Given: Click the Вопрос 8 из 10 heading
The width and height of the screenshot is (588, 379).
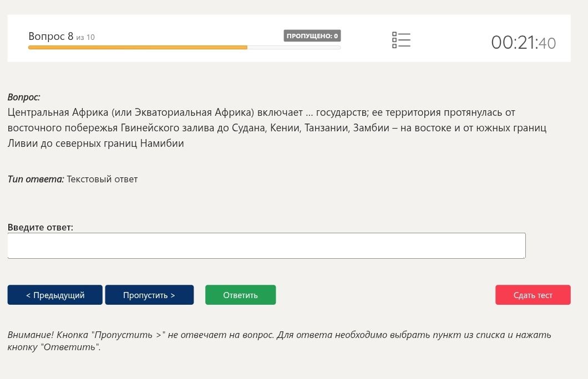Looking at the screenshot, I should (62, 37).
